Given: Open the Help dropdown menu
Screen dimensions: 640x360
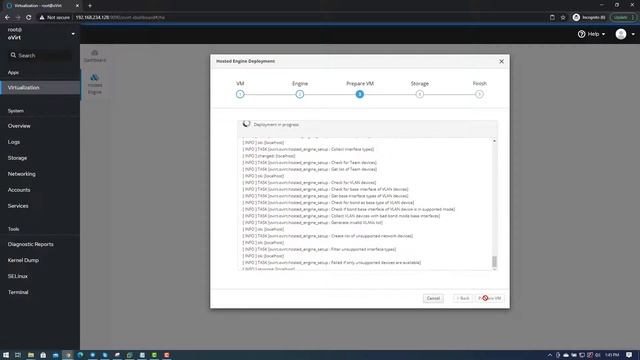Looking at the screenshot, I should [592, 34].
